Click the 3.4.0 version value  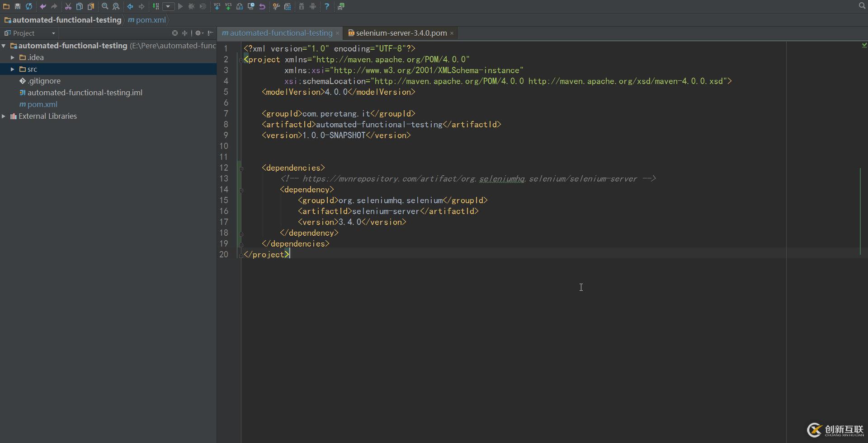point(350,222)
